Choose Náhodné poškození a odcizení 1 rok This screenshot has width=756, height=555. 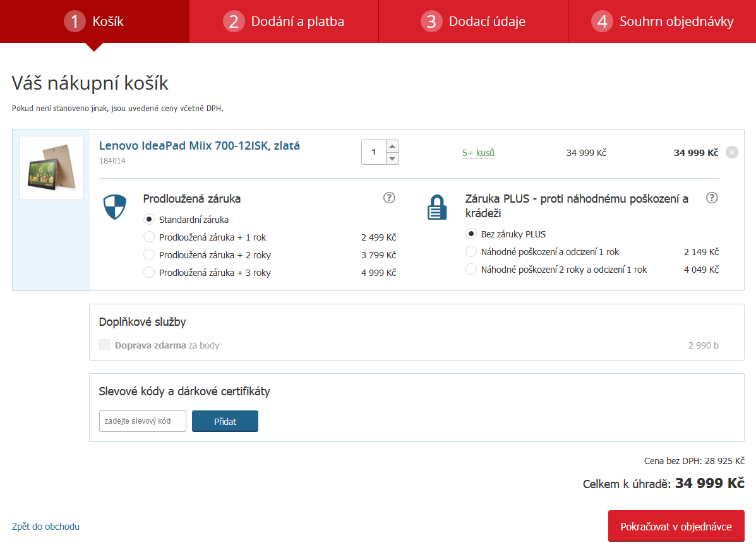pos(471,252)
